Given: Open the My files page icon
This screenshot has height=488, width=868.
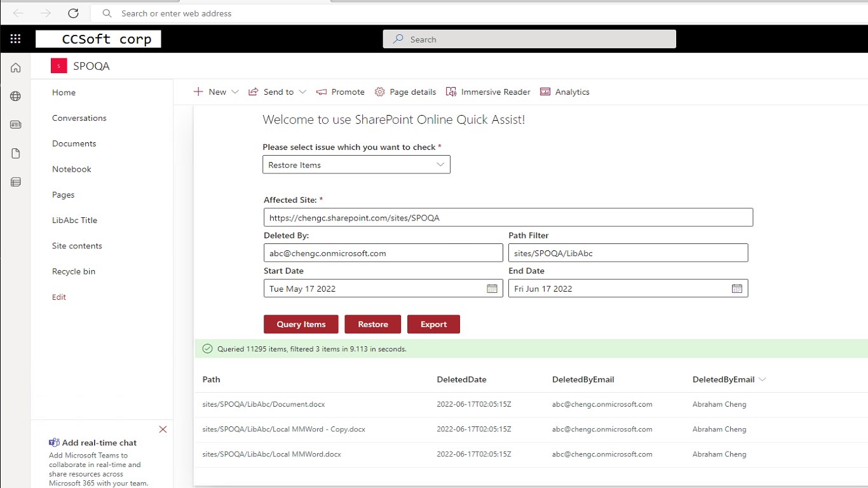Looking at the screenshot, I should [x=15, y=153].
